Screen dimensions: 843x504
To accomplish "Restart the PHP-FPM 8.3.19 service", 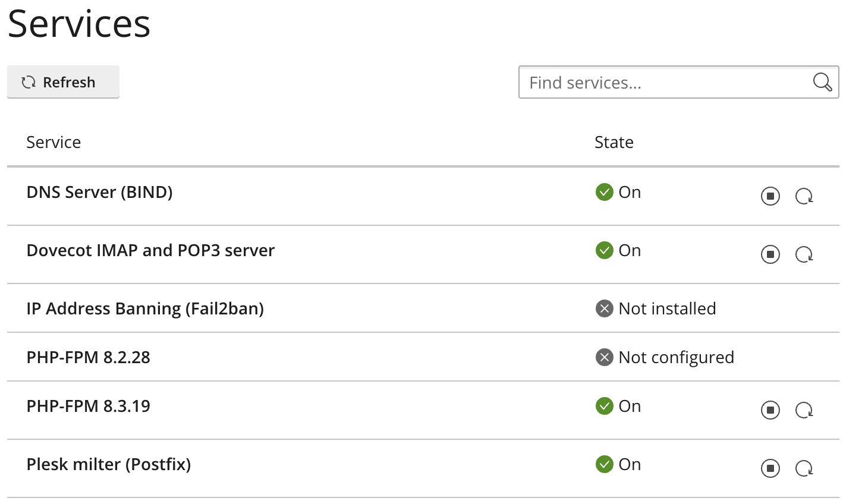I will [x=804, y=410].
